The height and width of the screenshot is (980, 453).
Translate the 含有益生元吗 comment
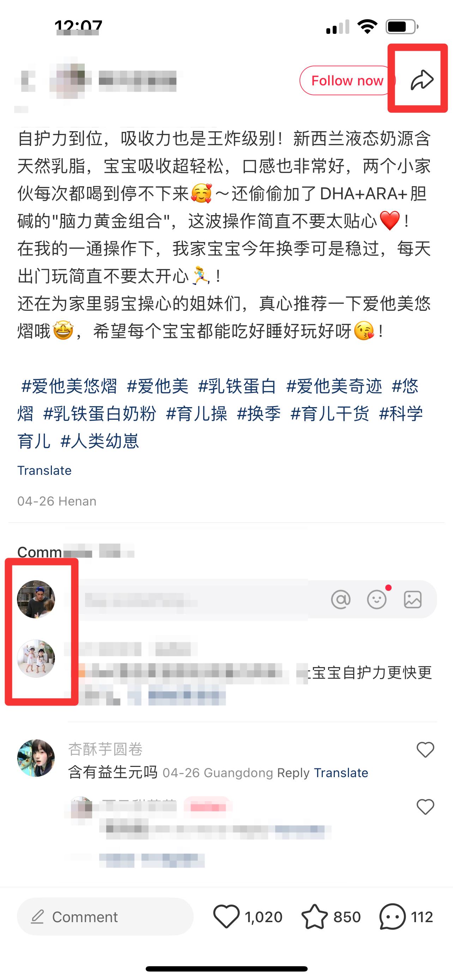(x=341, y=773)
